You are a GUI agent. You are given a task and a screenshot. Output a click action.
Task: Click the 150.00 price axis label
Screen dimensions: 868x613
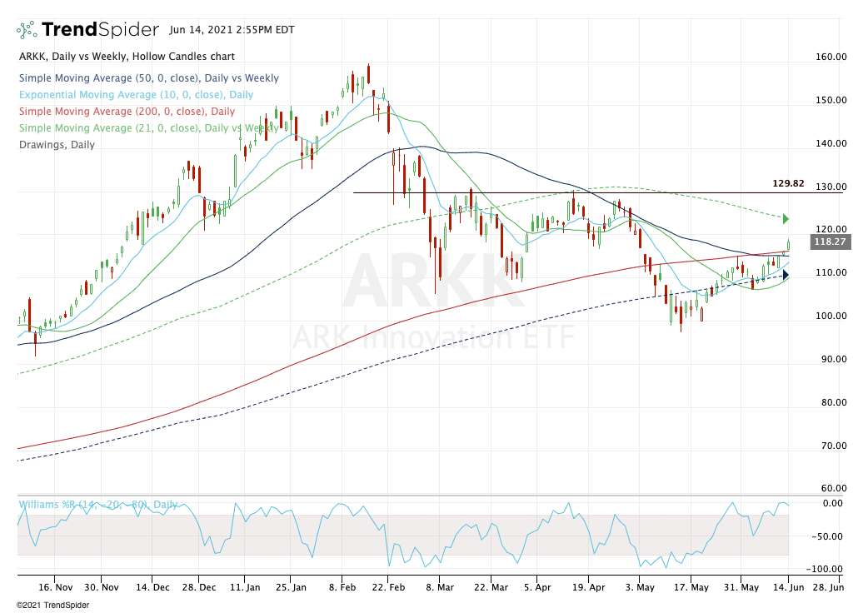pyautogui.click(x=831, y=100)
